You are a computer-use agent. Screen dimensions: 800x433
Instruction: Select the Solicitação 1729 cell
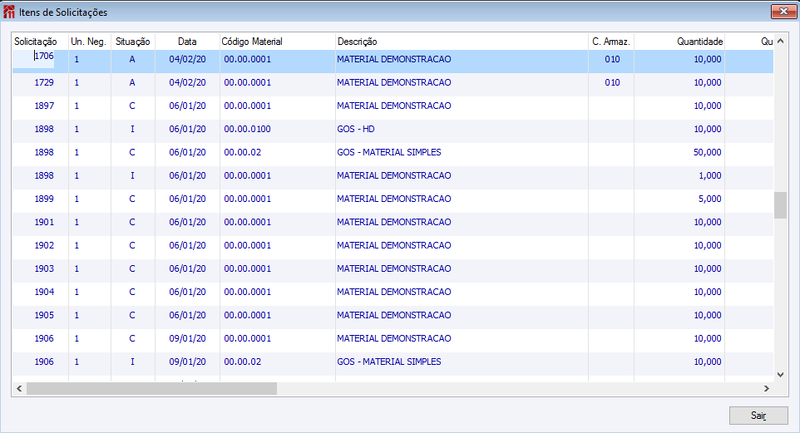40,83
